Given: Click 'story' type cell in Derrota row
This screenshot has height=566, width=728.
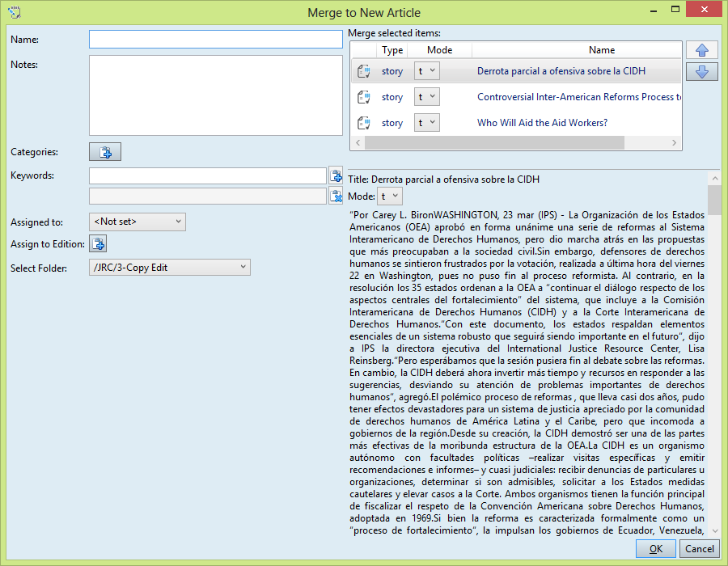Looking at the screenshot, I should pos(392,71).
